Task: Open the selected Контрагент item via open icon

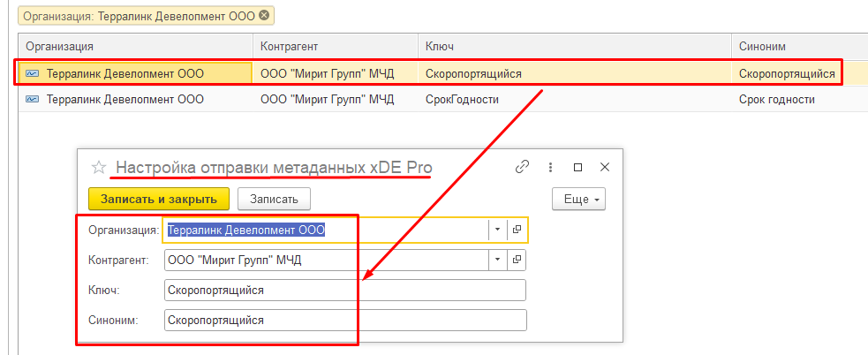Action: [517, 260]
